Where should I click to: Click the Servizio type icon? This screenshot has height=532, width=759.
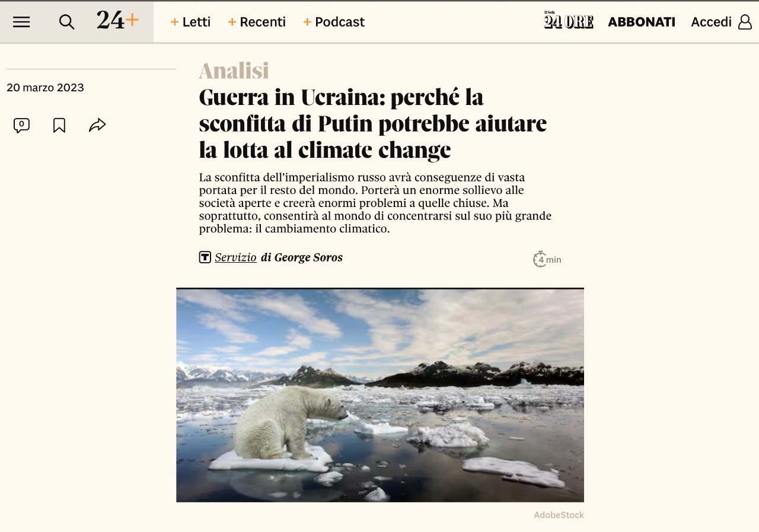205,257
